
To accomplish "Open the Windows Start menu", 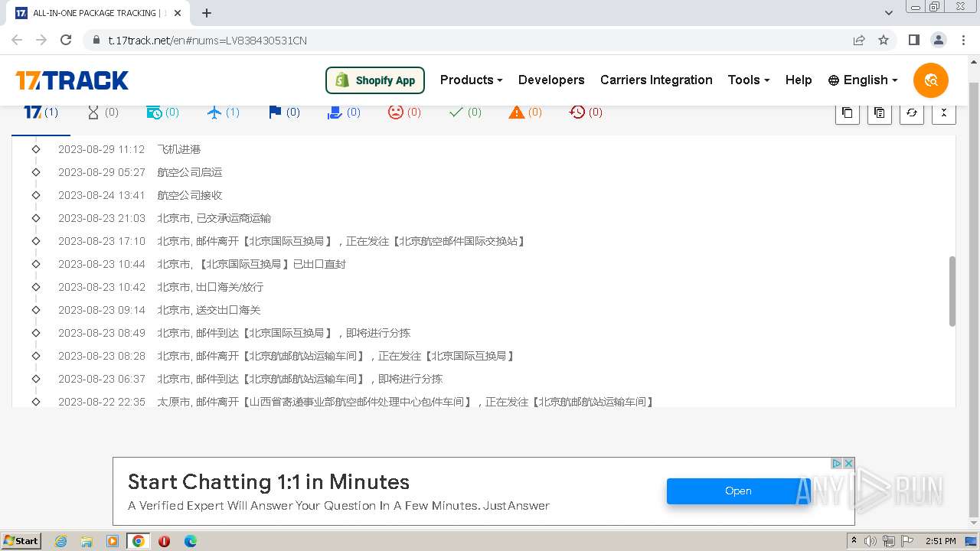I will pyautogui.click(x=21, y=541).
